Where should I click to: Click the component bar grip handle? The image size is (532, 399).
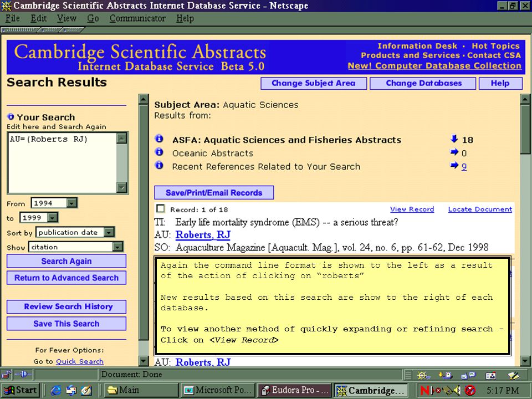pos(408,375)
